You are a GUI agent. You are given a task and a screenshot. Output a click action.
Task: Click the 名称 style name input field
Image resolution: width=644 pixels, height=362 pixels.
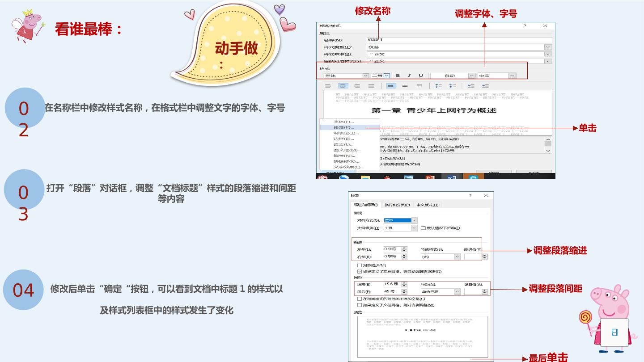pos(459,40)
